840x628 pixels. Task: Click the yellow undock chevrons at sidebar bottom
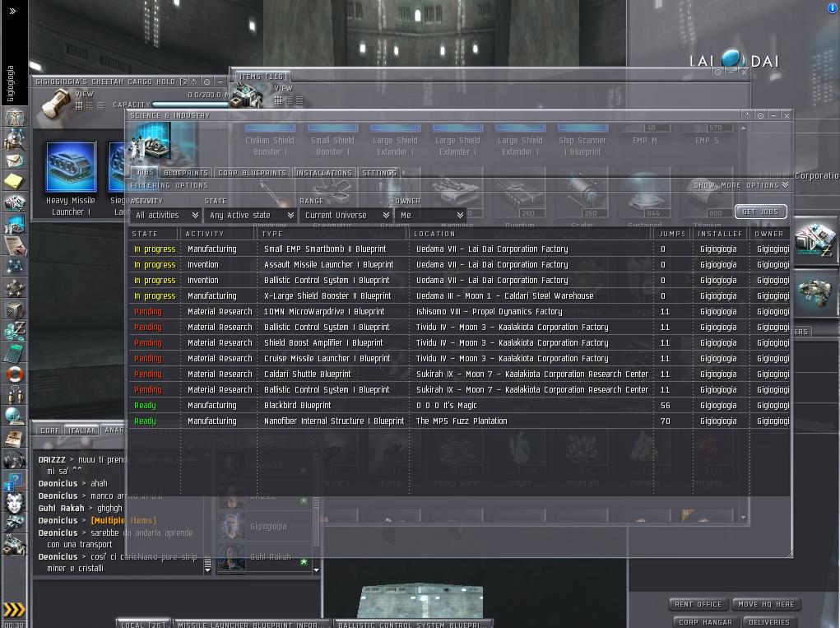click(15, 609)
